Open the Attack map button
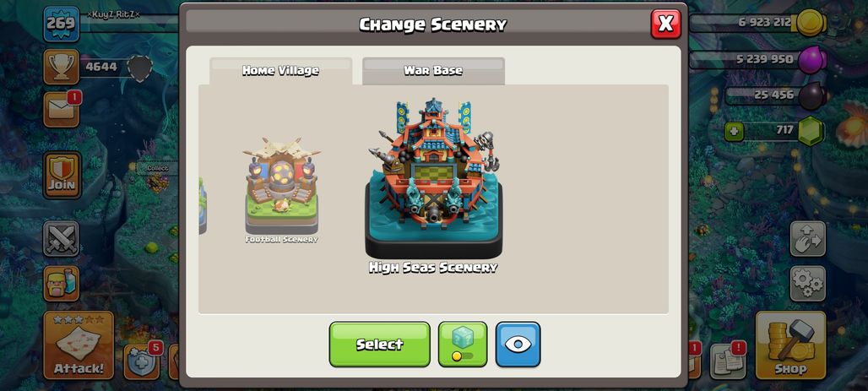 pyautogui.click(x=79, y=345)
